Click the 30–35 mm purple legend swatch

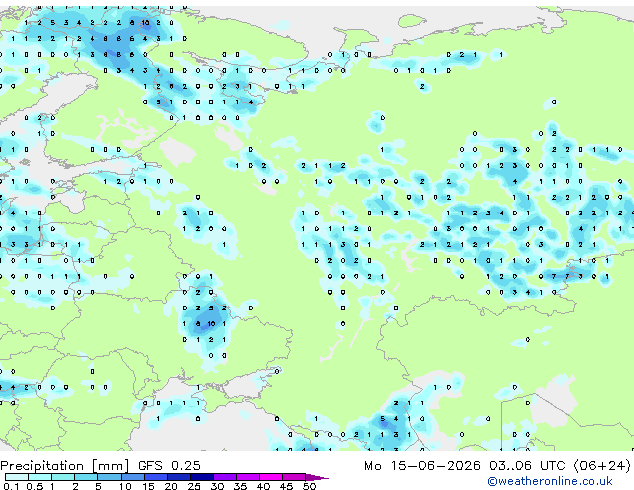[224, 477]
